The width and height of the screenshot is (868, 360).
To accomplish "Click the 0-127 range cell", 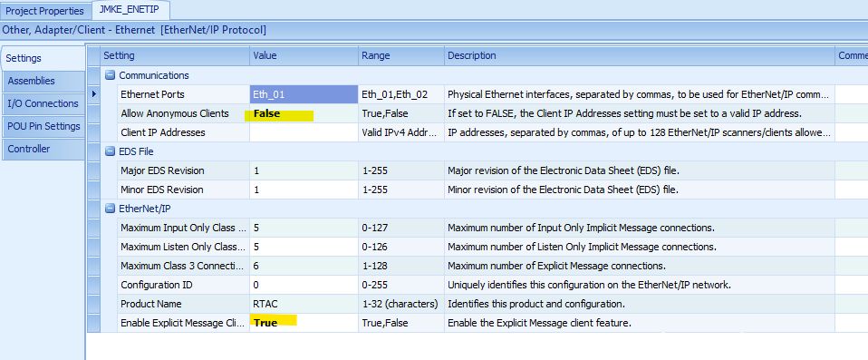I will 401,228.
